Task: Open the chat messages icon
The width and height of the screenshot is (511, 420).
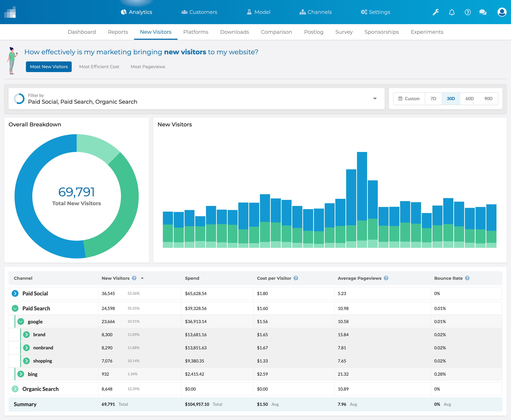Action: pos(483,12)
